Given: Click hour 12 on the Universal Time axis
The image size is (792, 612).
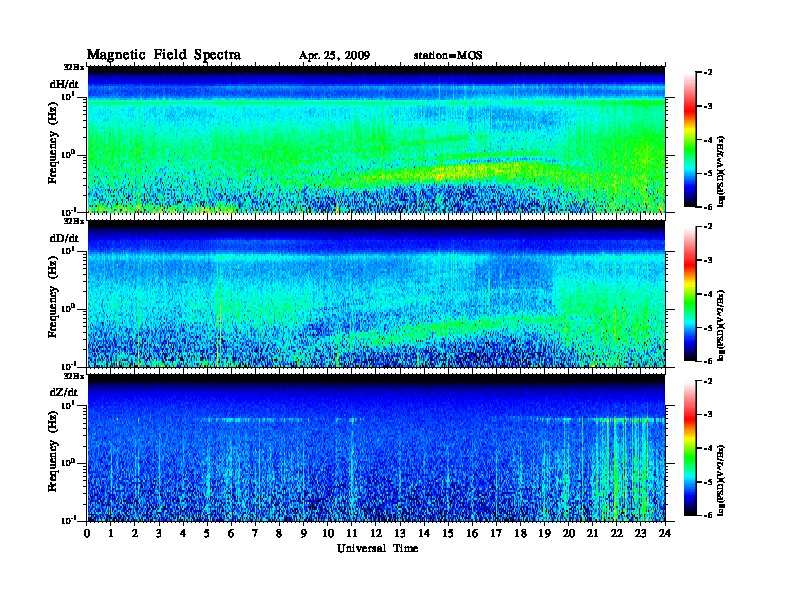Looking at the screenshot, I should pos(376,534).
